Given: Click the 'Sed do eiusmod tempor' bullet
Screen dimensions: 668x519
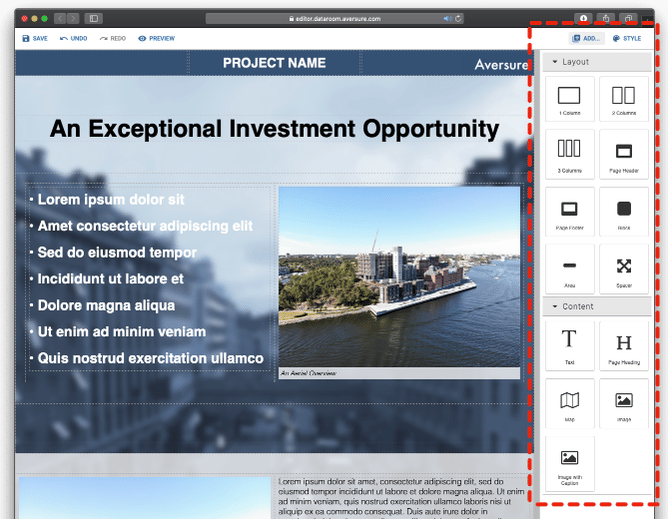Looking at the screenshot, I should [x=117, y=253].
